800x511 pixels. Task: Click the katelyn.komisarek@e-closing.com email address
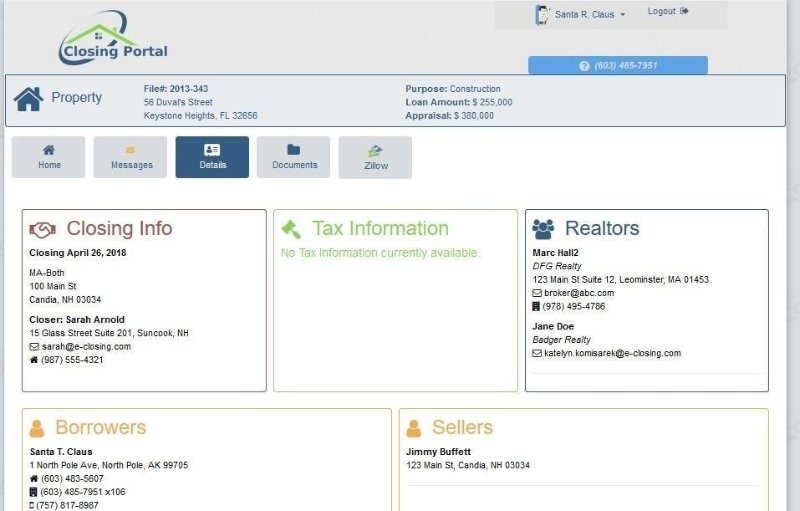point(612,353)
